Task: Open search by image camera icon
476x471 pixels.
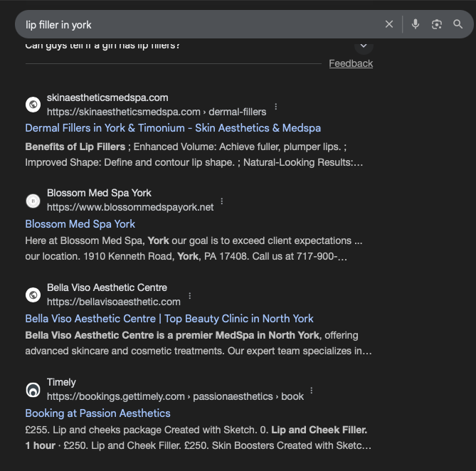Action: pyautogui.click(x=437, y=24)
